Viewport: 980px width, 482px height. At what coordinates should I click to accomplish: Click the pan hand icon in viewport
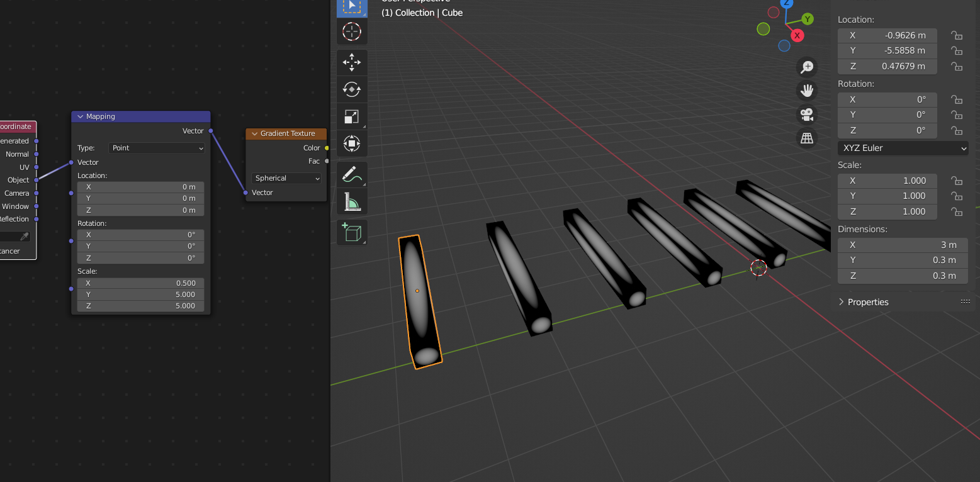click(807, 90)
